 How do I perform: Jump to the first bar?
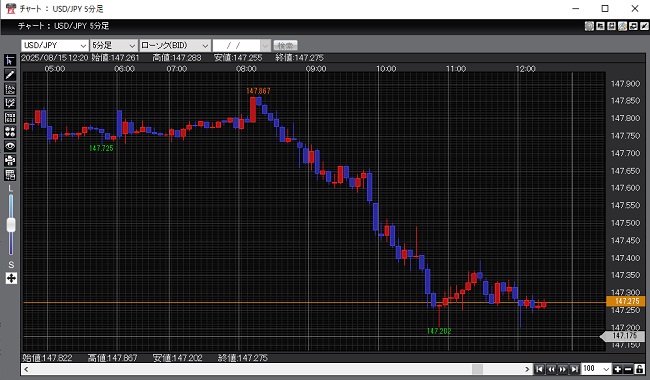[x=539, y=369]
